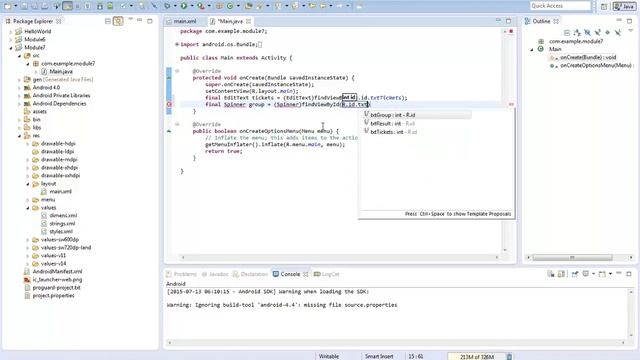
Task: Click the Outline horizontal scrollbar
Action: click(572, 258)
